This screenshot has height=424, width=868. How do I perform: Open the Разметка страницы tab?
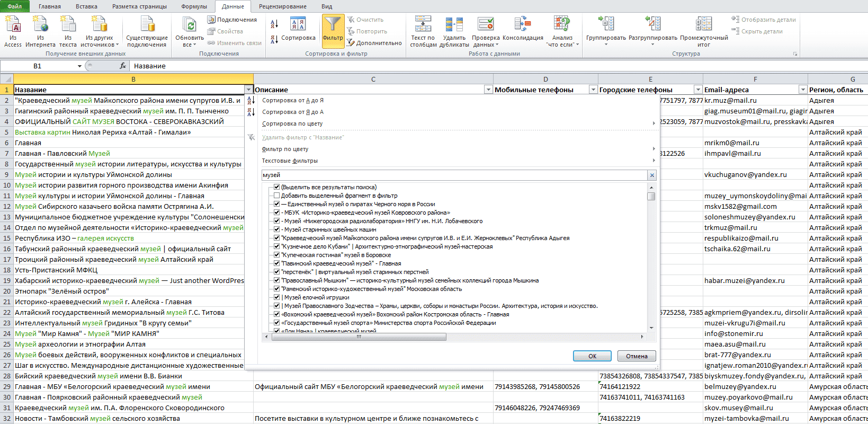click(139, 6)
